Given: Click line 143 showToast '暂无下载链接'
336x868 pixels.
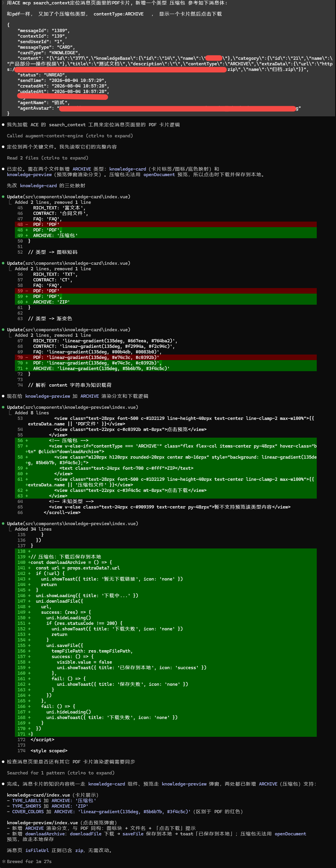Looking at the screenshot, I should tap(165, 579).
